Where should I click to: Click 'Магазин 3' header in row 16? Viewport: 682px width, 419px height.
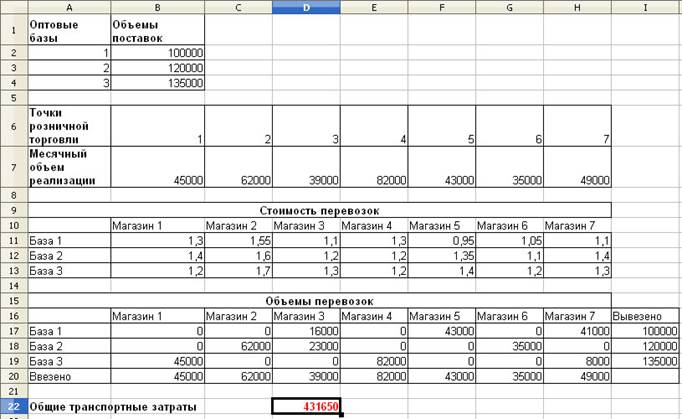pyautogui.click(x=306, y=316)
